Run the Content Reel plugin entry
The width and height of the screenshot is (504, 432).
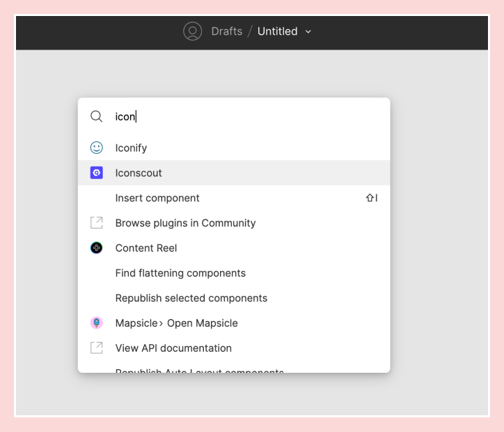coord(146,248)
